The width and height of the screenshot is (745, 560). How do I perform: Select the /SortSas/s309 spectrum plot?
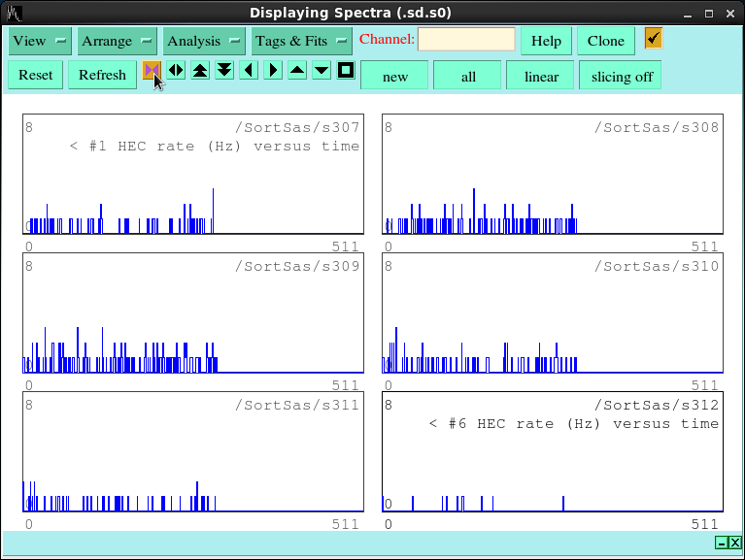click(x=193, y=313)
